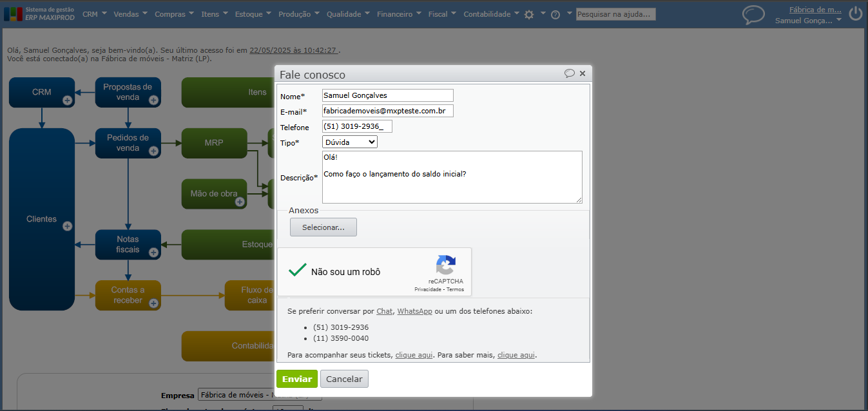The height and width of the screenshot is (411, 868).
Task: Click plus icon on CRM block
Action: 67,100
